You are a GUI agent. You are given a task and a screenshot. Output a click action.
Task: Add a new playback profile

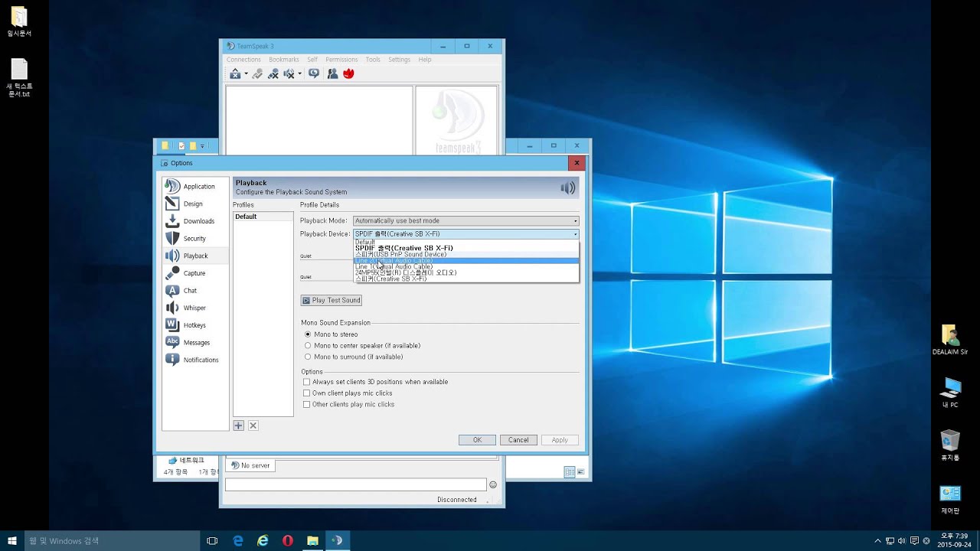click(x=238, y=425)
